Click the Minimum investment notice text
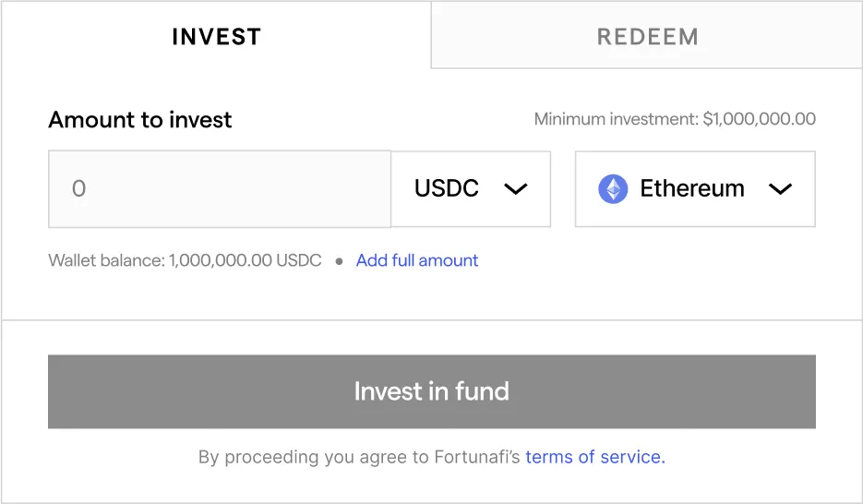The image size is (863, 504). [675, 119]
